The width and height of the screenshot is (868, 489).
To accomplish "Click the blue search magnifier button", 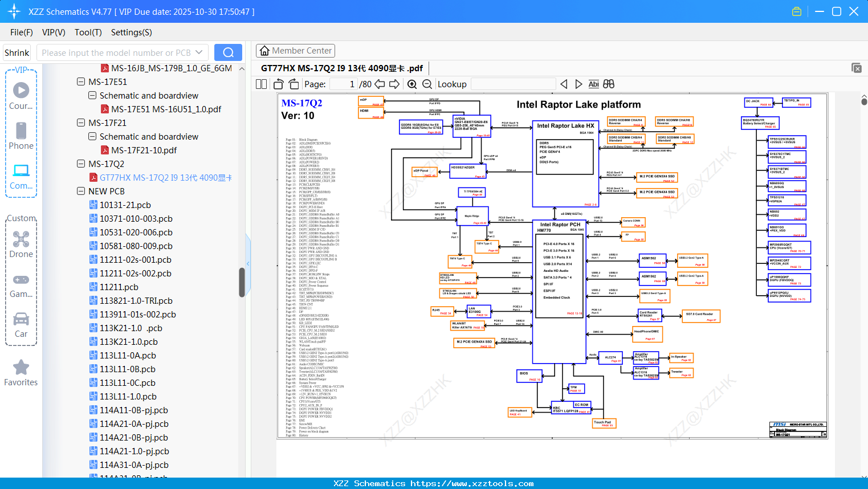I will click(228, 52).
